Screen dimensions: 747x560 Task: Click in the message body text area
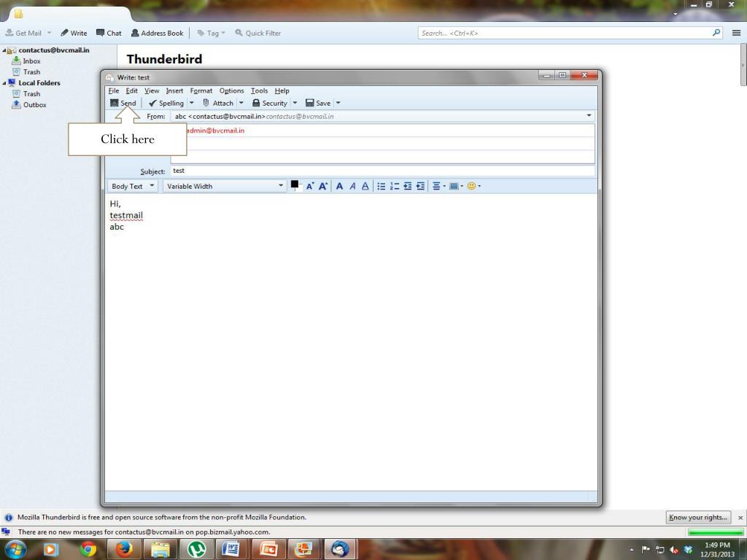[351, 342]
